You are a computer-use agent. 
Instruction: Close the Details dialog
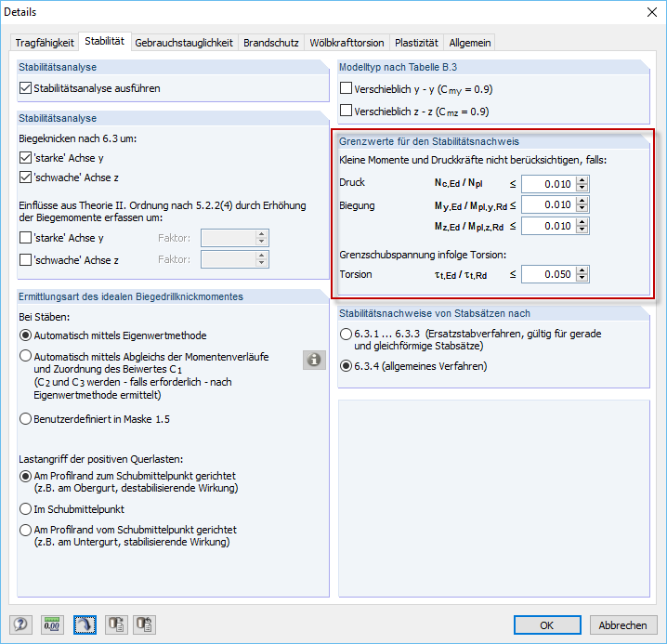pos(652,12)
